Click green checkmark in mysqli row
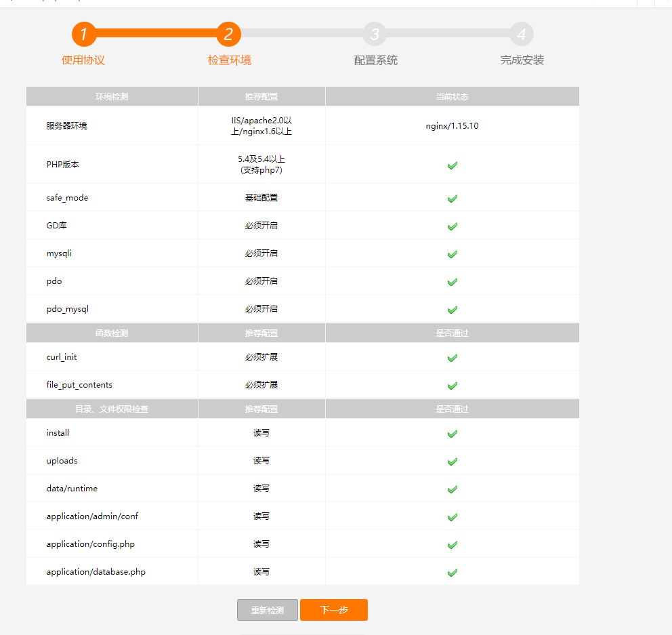The height and width of the screenshot is (635, 672). coord(452,254)
